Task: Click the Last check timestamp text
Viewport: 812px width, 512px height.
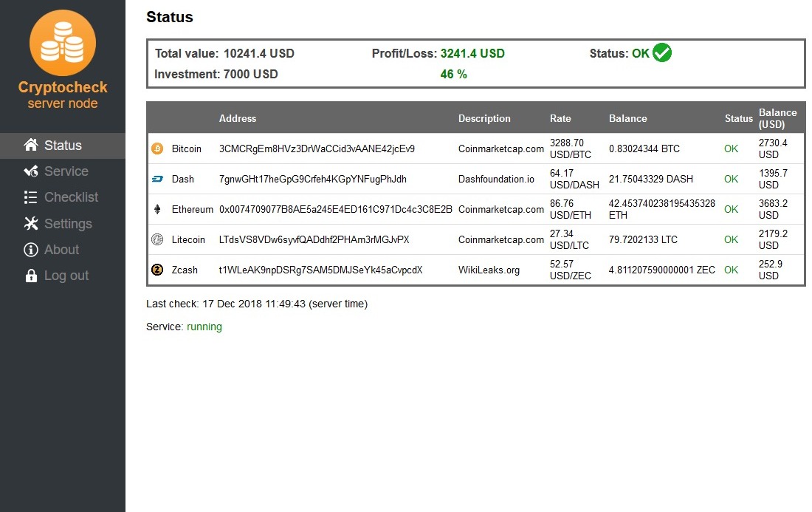Action: click(257, 304)
